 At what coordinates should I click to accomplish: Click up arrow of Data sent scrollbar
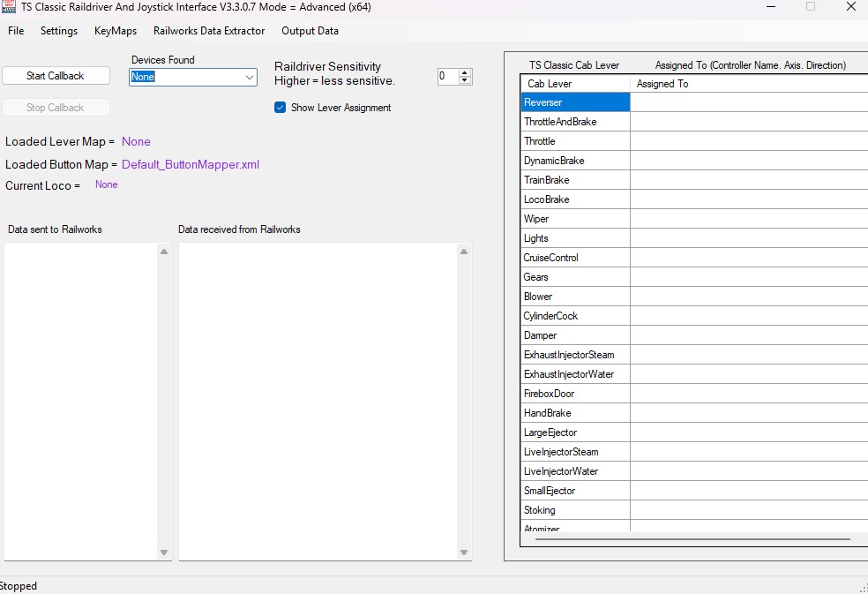pos(164,252)
